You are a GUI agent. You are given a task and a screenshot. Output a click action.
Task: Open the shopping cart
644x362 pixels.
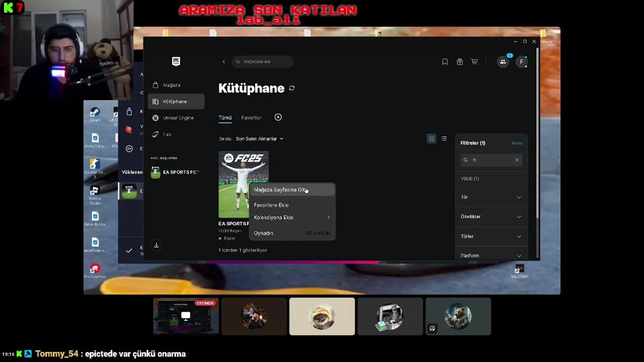click(474, 62)
